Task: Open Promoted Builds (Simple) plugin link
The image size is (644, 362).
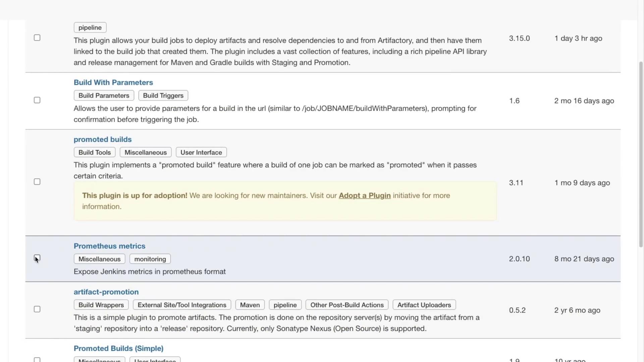Action: pyautogui.click(x=118, y=349)
